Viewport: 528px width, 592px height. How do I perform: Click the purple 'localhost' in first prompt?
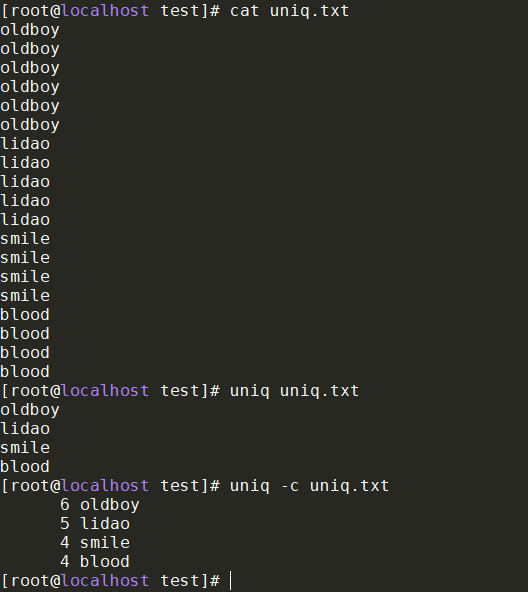pyautogui.click(x=105, y=11)
